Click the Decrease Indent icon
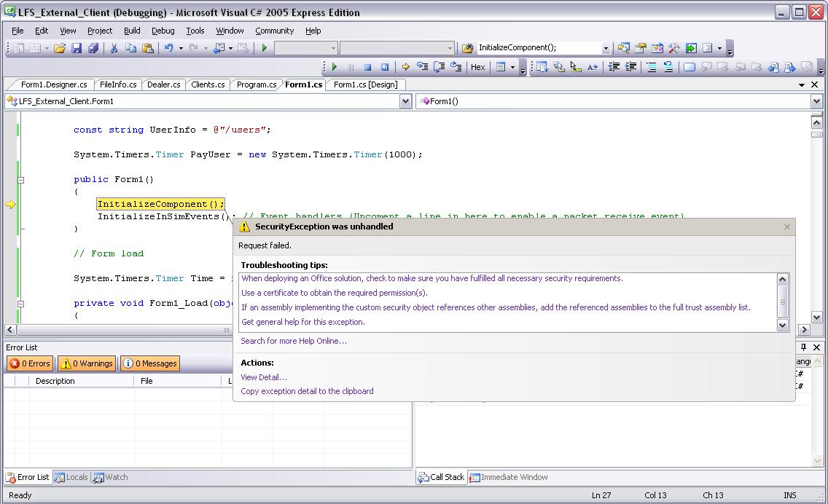 pos(614,67)
